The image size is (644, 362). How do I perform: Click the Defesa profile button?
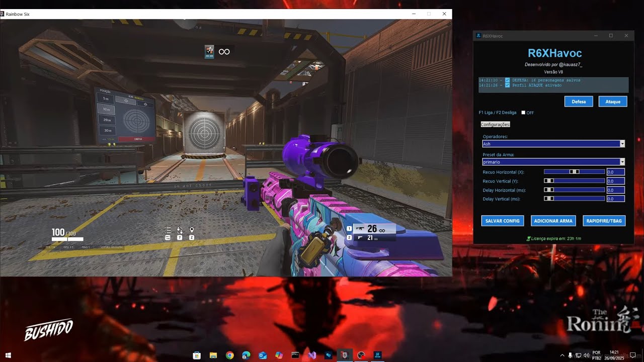coord(579,102)
